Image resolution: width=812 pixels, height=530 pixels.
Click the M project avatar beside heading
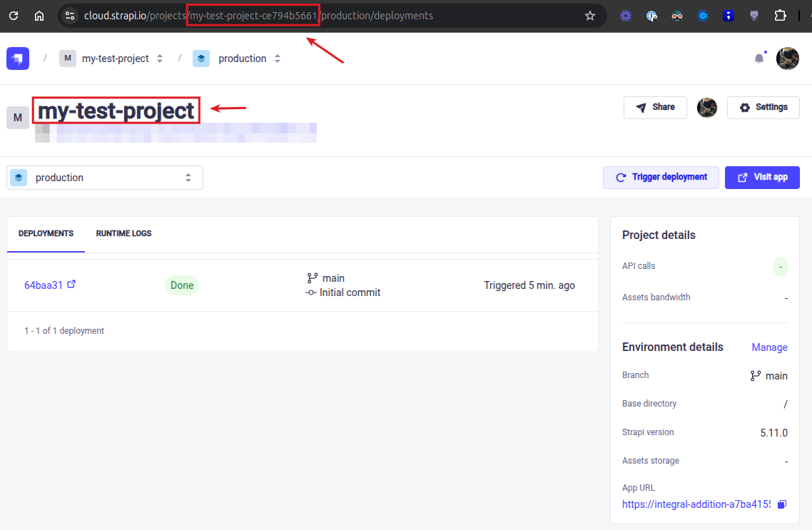point(18,118)
